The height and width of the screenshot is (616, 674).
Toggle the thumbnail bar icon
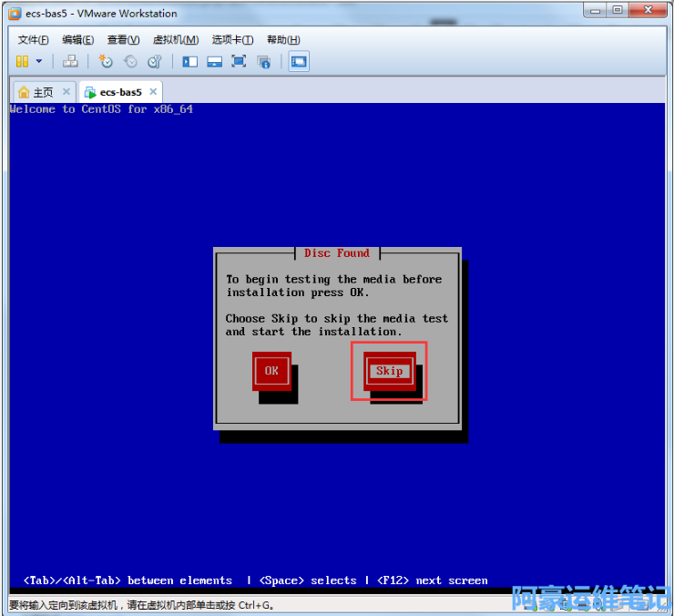[215, 61]
